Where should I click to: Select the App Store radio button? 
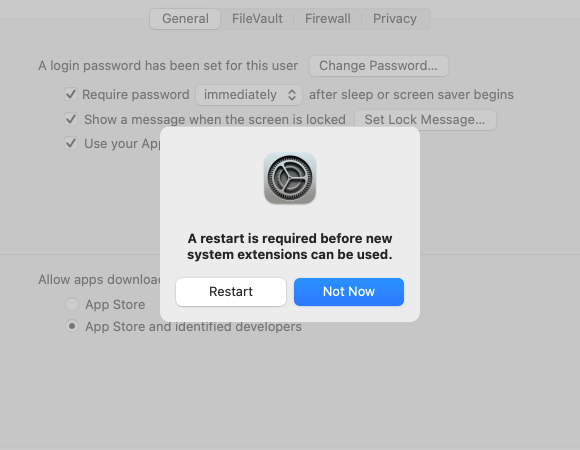(x=72, y=304)
